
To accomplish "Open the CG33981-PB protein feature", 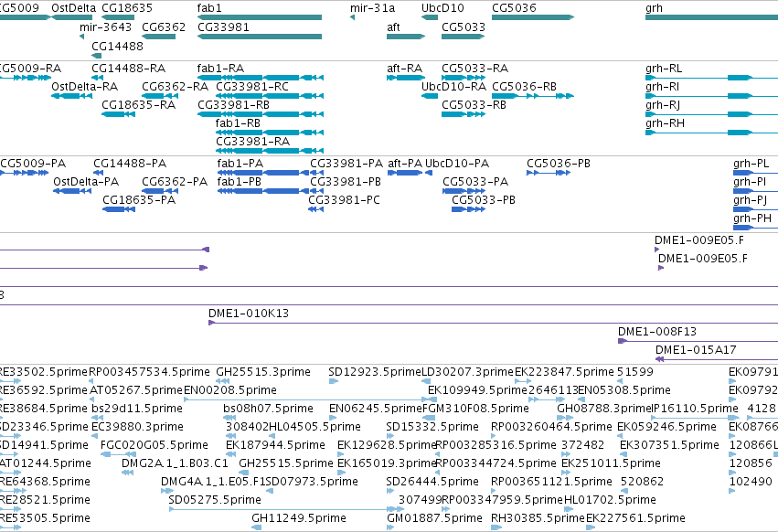I will click(x=316, y=191).
